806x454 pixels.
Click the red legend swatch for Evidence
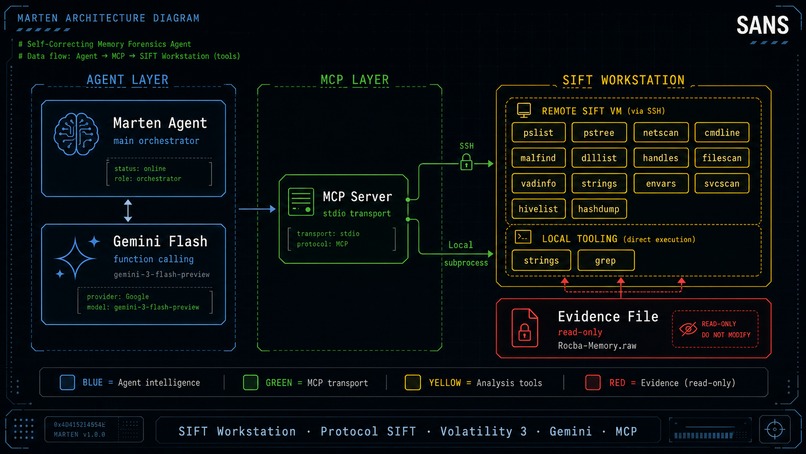pos(593,383)
